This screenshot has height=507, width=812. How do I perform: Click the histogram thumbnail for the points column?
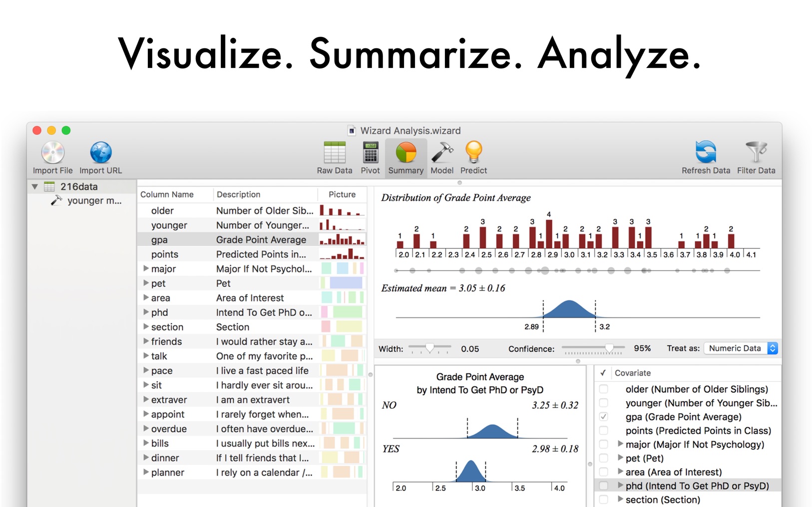342,254
